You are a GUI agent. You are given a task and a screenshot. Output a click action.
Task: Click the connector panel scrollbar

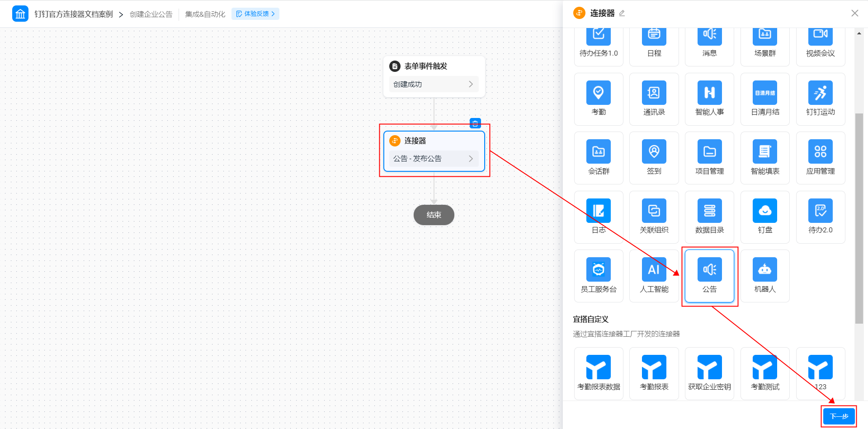(x=859, y=218)
